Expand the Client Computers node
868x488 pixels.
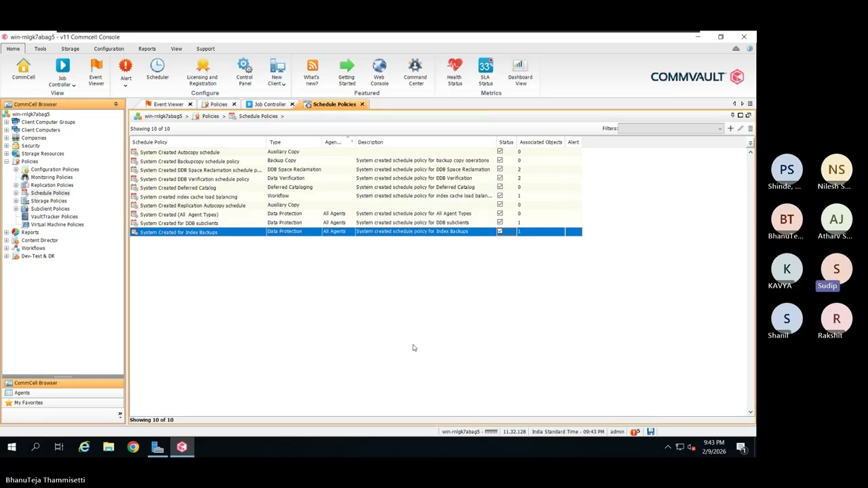[x=7, y=130]
